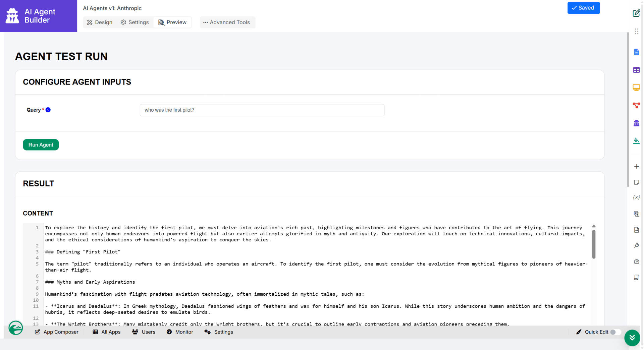This screenshot has width=644, height=350.
Task: Click the result content vertical scrollbar
Action: coord(593,245)
